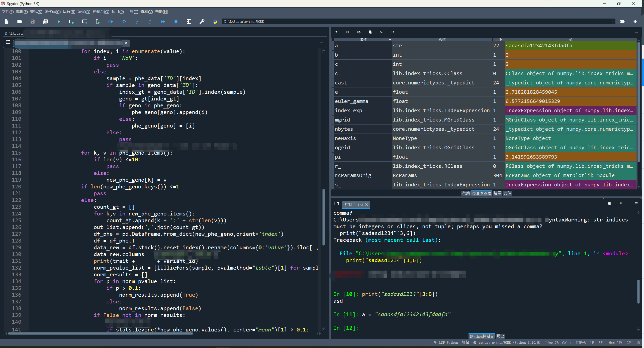Open Variable Explorer options hamburger menu
The image size is (644, 348).
click(x=636, y=32)
